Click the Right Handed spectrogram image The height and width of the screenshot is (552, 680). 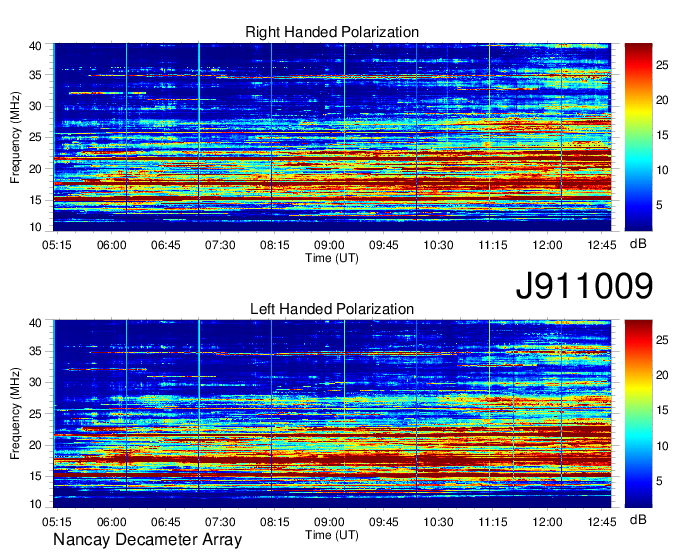[332, 137]
